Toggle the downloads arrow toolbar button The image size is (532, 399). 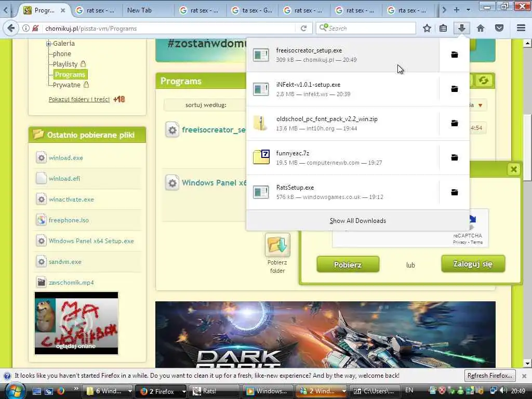pyautogui.click(x=462, y=29)
